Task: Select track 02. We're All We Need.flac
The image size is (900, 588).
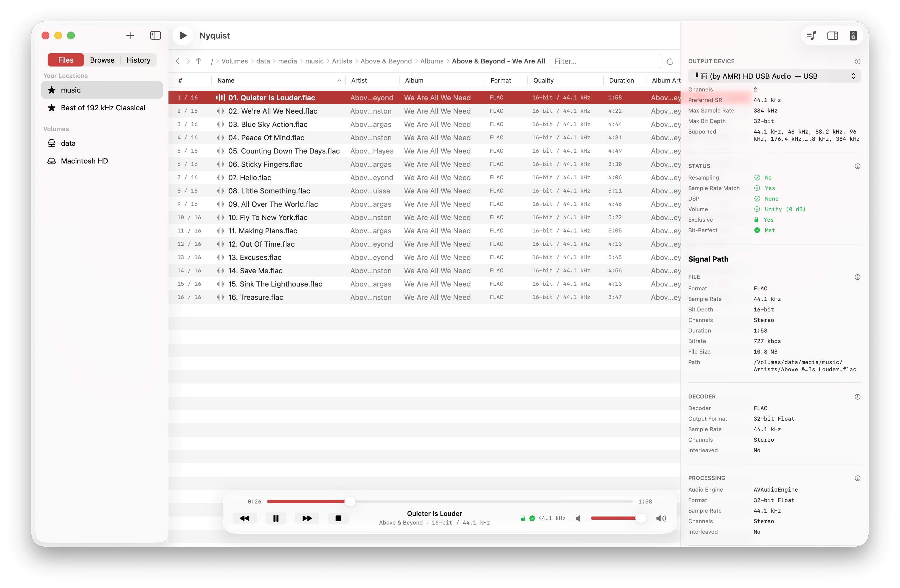Action: coord(424,111)
